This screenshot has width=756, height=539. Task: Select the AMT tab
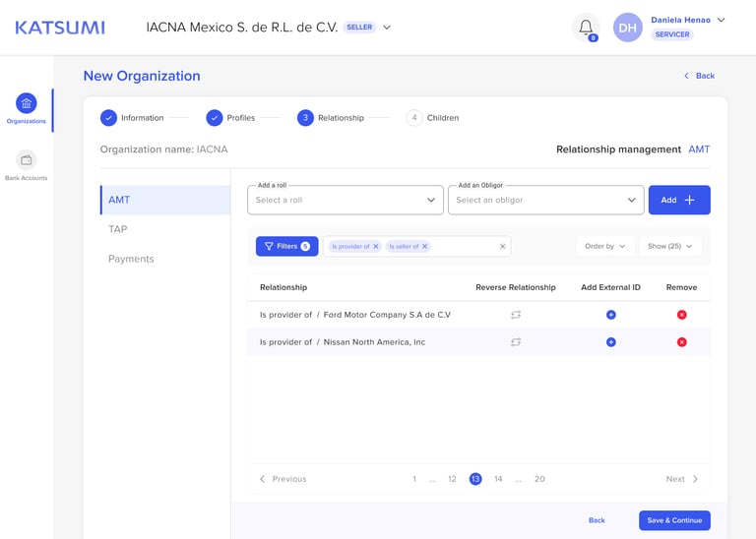[x=165, y=200]
